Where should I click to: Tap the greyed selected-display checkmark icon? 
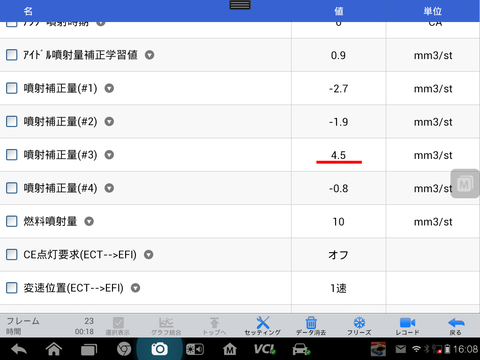pos(118,323)
